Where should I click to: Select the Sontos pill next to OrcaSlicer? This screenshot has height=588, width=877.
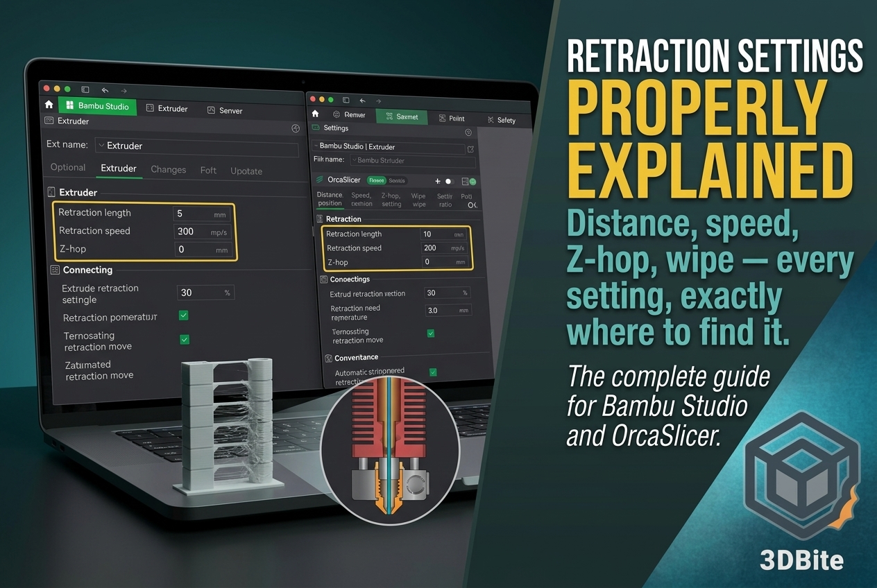click(397, 180)
